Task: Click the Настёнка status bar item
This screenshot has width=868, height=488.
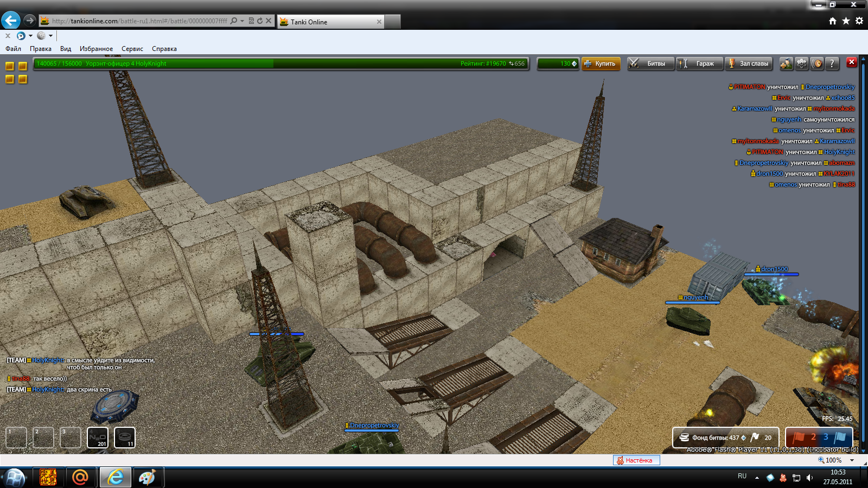Action: click(636, 460)
